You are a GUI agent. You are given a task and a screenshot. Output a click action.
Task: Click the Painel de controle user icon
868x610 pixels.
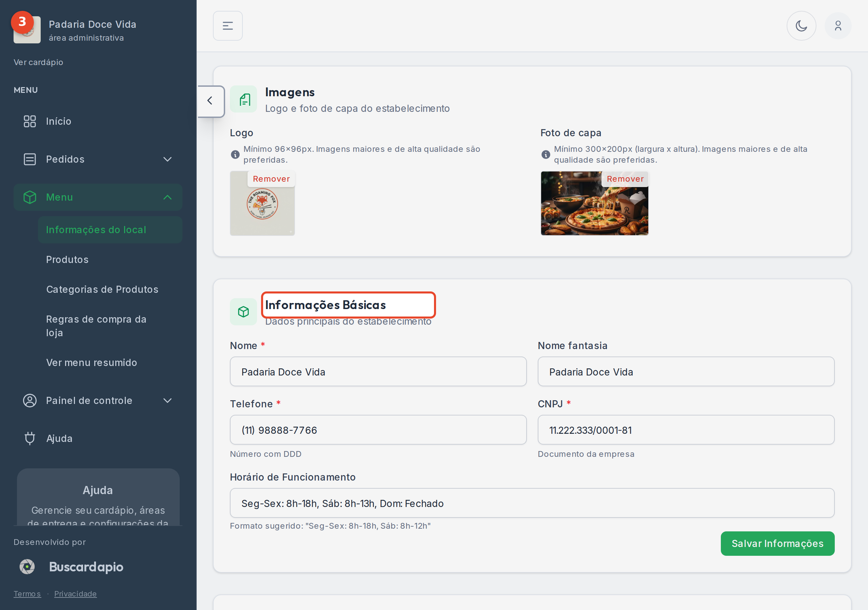(x=30, y=401)
